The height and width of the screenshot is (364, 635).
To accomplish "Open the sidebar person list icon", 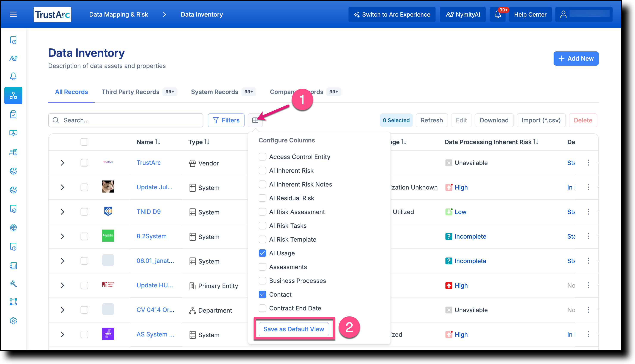I will coord(13,152).
